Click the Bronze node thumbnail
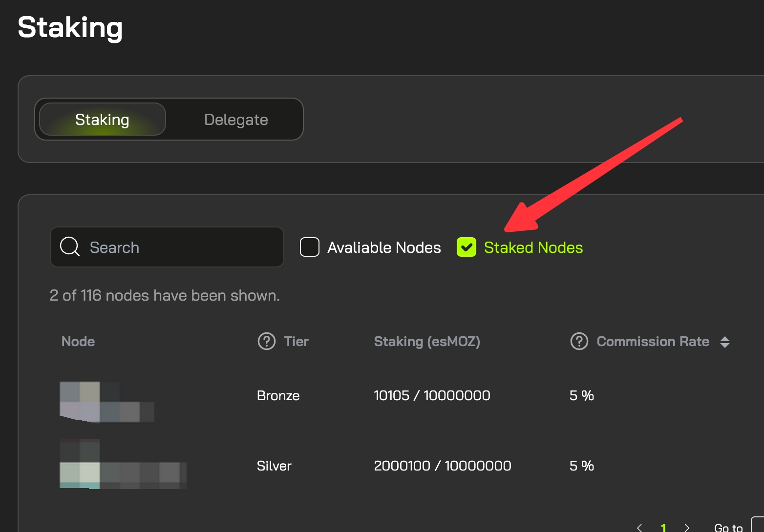764x532 pixels. [x=106, y=402]
